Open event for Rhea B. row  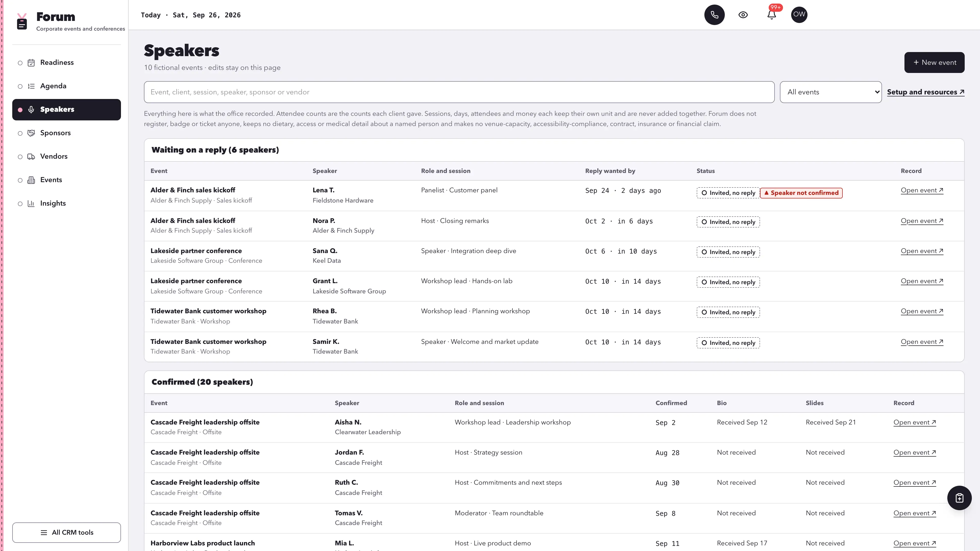(x=922, y=311)
